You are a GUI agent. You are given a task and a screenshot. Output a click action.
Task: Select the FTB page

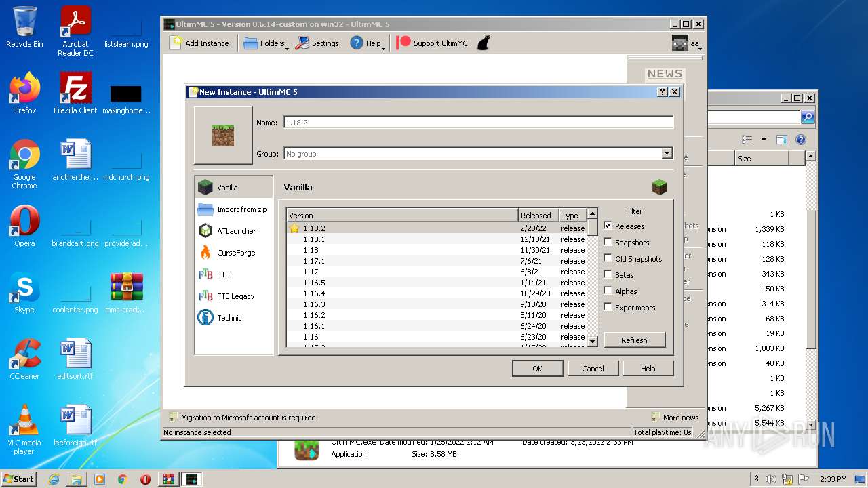pos(234,274)
